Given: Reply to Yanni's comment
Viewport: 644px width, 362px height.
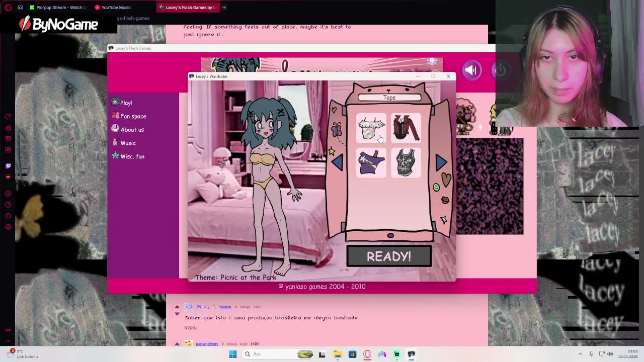Looking at the screenshot, I should click(190, 327).
